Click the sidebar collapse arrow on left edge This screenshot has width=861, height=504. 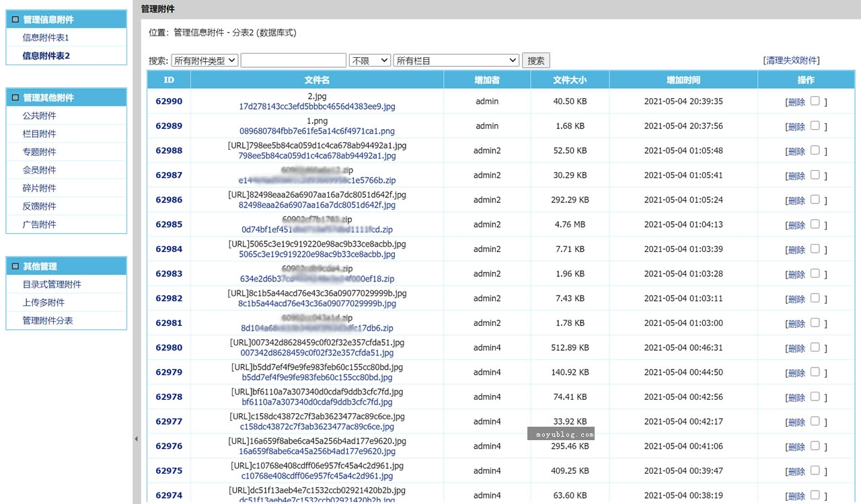(x=137, y=437)
